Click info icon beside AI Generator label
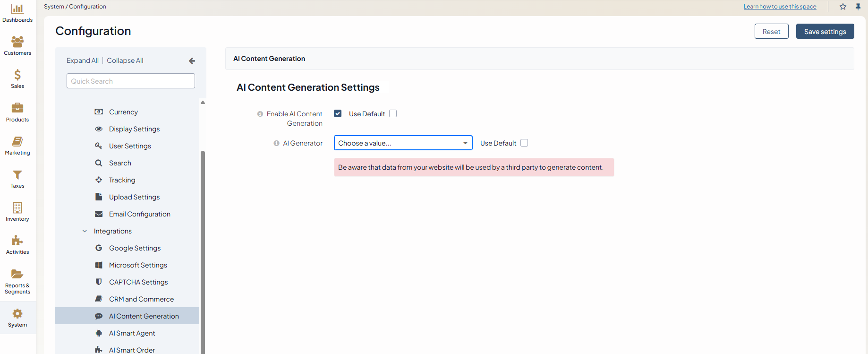Viewport: 868px width, 354px height. [276, 143]
